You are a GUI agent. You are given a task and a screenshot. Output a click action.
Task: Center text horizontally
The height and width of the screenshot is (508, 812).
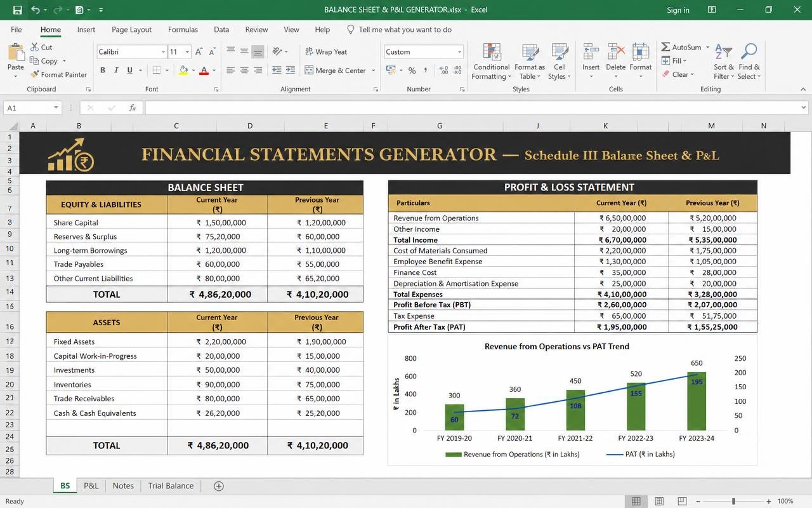tap(244, 70)
